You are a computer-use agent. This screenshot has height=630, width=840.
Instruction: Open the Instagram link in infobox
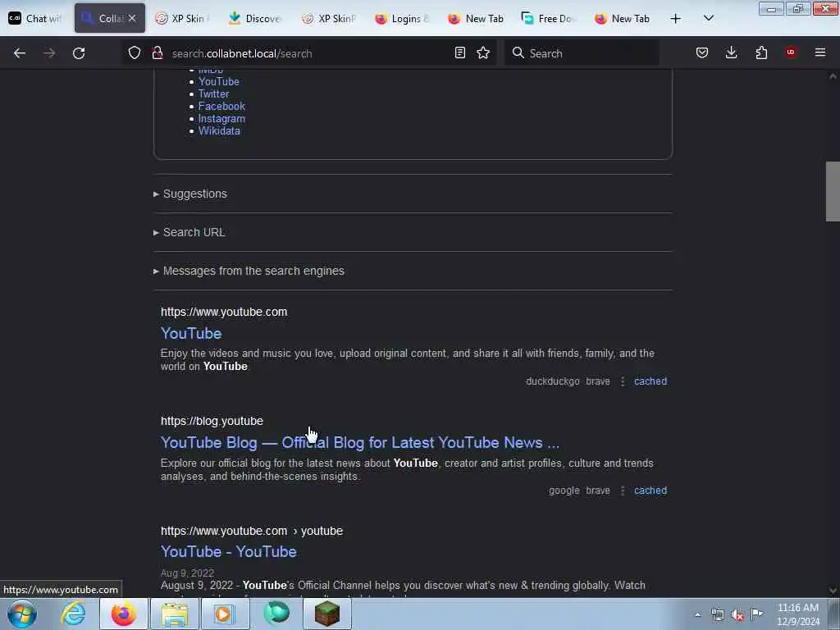tap(221, 118)
